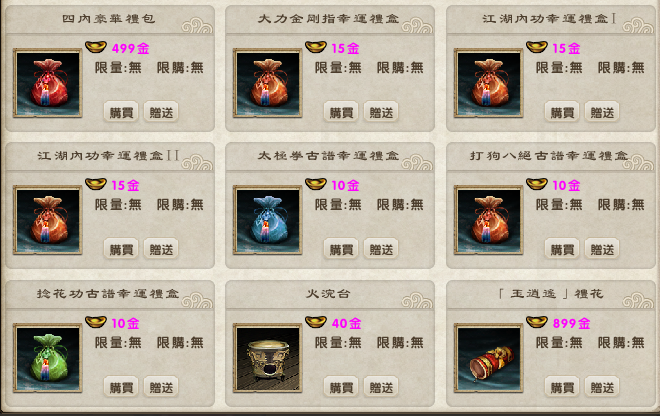Click the 火浣台 bronze cauldron icon

(x=267, y=358)
